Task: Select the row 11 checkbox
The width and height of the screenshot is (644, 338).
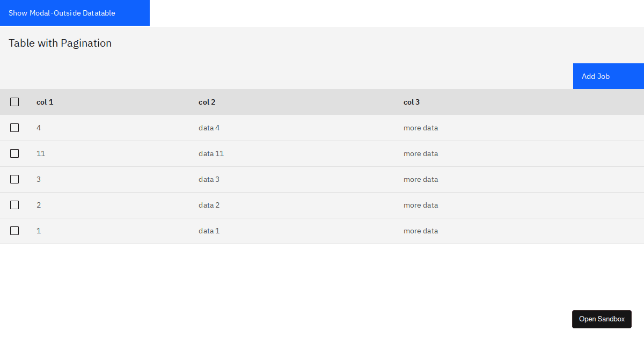Action: pyautogui.click(x=14, y=153)
